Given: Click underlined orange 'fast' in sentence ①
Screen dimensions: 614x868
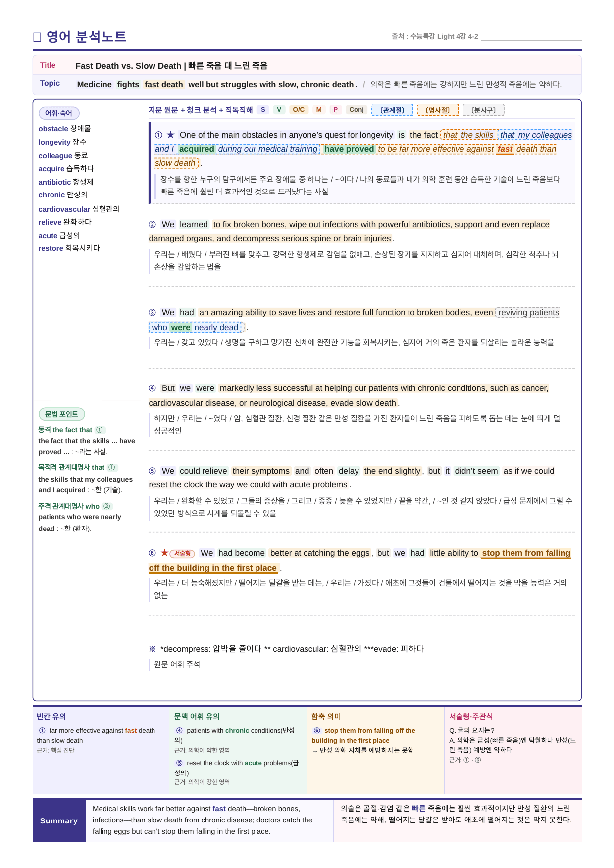Looking at the screenshot, I should click(505, 149).
